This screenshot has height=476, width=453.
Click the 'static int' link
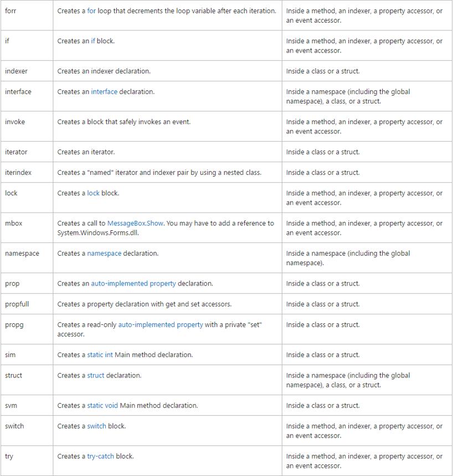(100, 355)
